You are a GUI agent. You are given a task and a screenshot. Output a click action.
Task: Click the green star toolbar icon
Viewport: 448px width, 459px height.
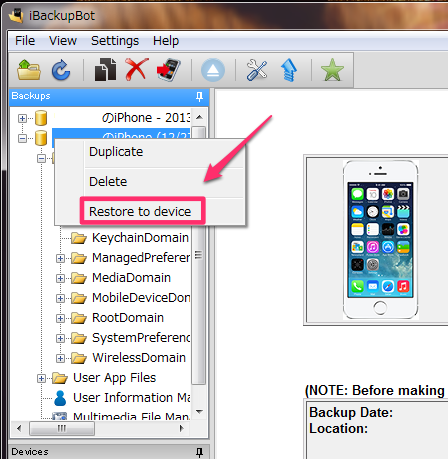pos(332,70)
